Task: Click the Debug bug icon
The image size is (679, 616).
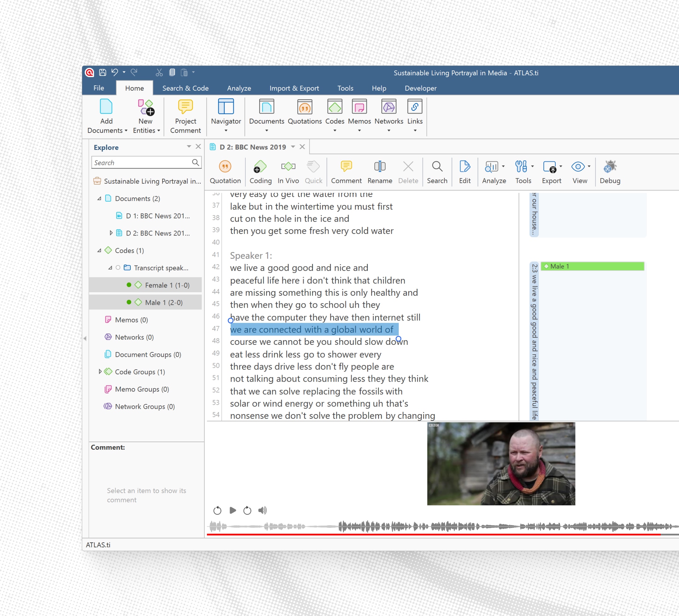Action: pyautogui.click(x=610, y=167)
